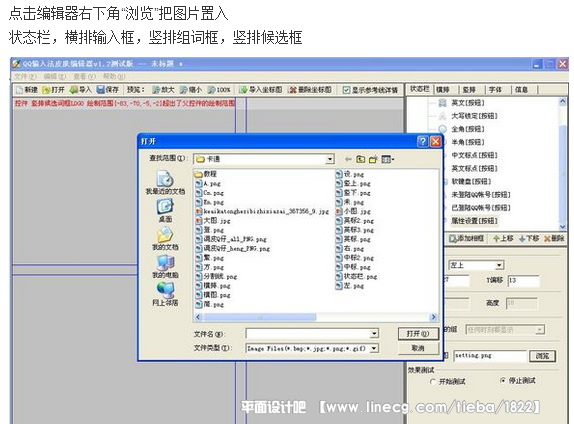
Task: Click 桌面 in the places bar
Action: 165,211
